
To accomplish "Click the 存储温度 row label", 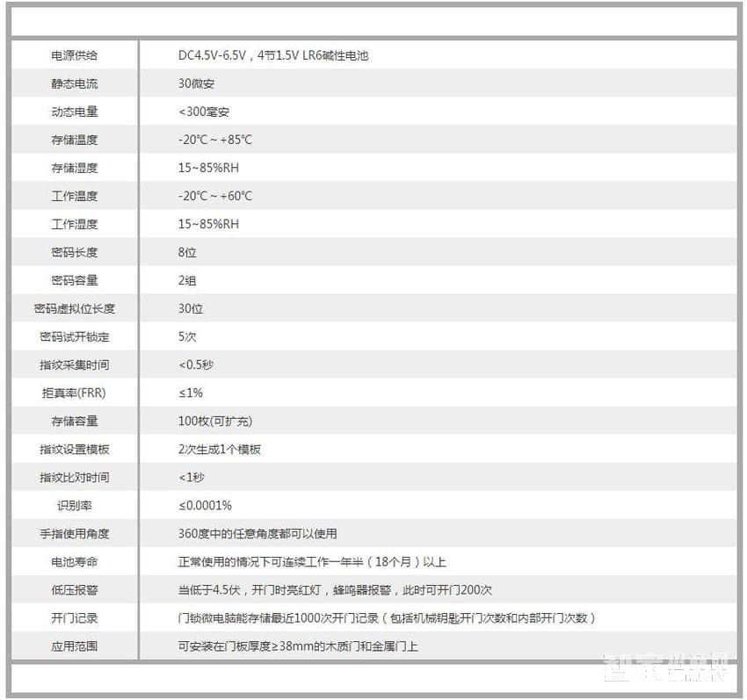I will 75,140.
